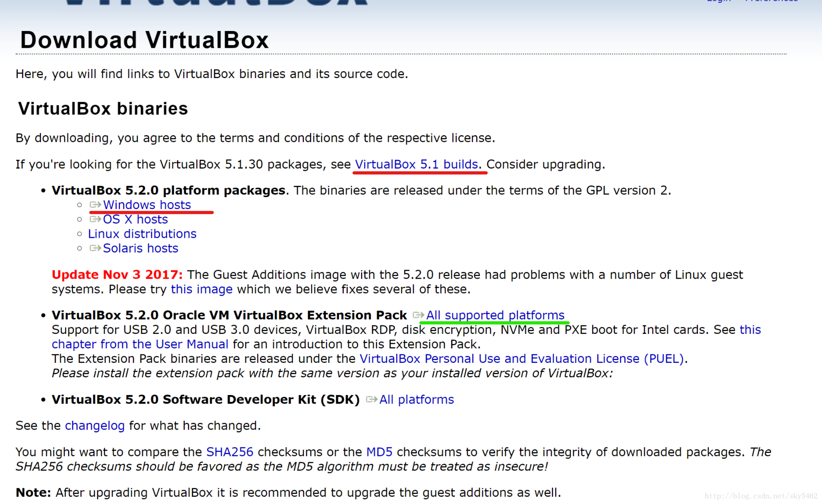Image resolution: width=822 pixels, height=504 pixels.
Task: Click the 'this image' Guest Additions link
Action: click(202, 289)
